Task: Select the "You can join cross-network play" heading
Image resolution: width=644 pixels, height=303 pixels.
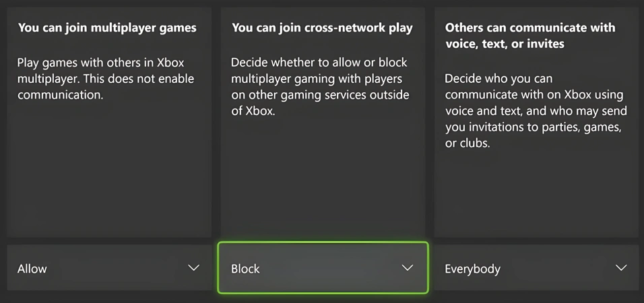Action: (x=322, y=28)
